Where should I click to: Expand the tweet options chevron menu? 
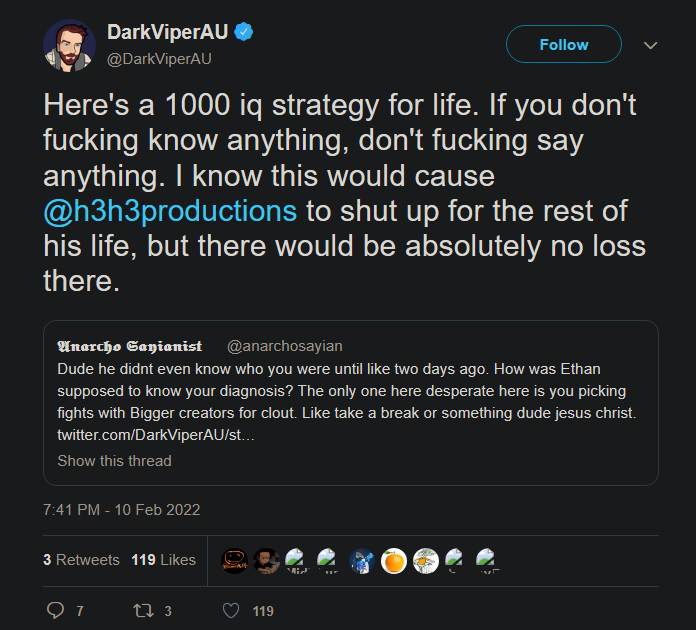[650, 45]
